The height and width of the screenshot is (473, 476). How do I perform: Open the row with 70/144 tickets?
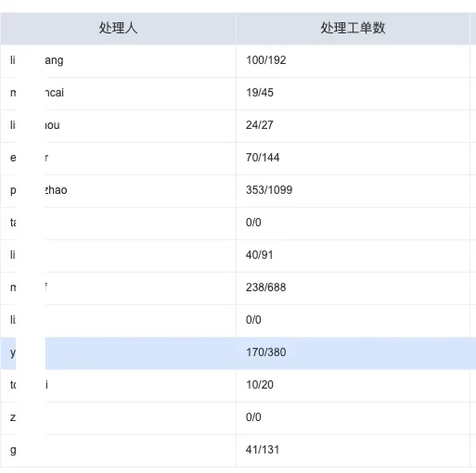pos(238,159)
